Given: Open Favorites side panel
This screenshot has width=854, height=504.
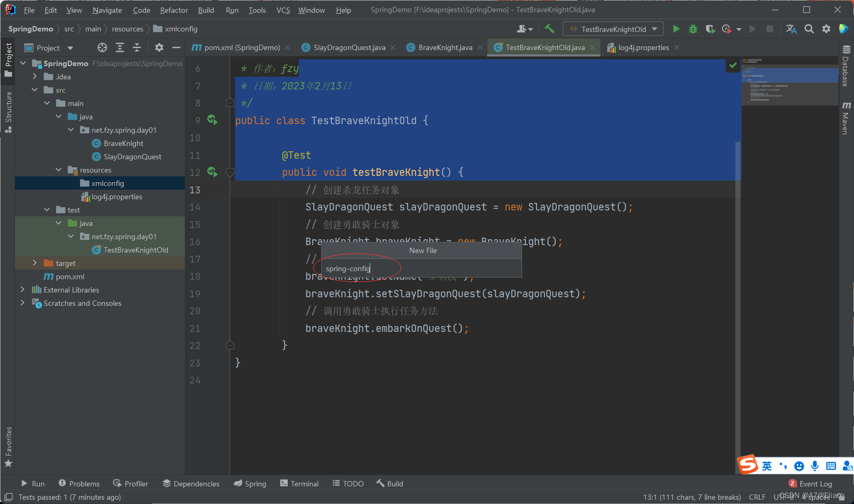Looking at the screenshot, I should pyautogui.click(x=8, y=447).
